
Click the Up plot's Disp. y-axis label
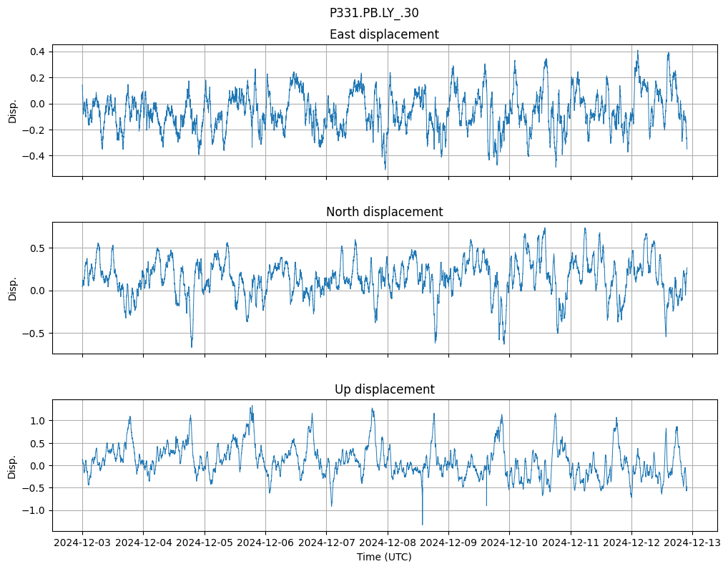tap(12, 465)
